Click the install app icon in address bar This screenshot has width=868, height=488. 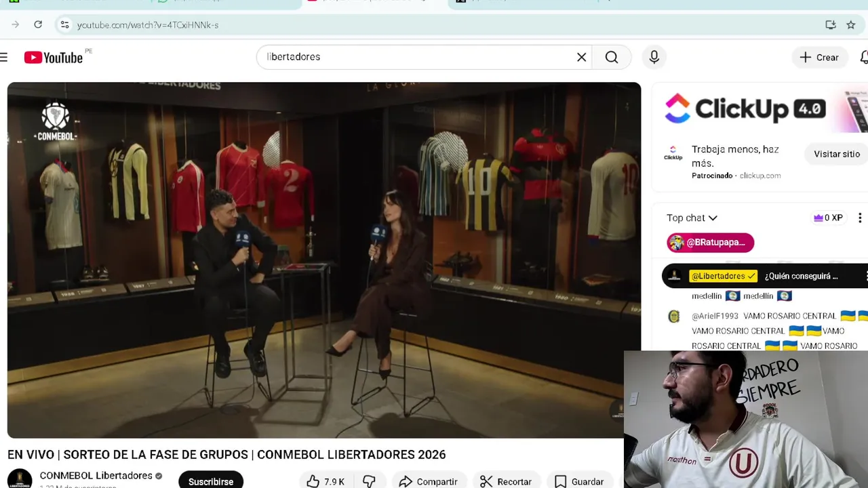[x=831, y=24]
